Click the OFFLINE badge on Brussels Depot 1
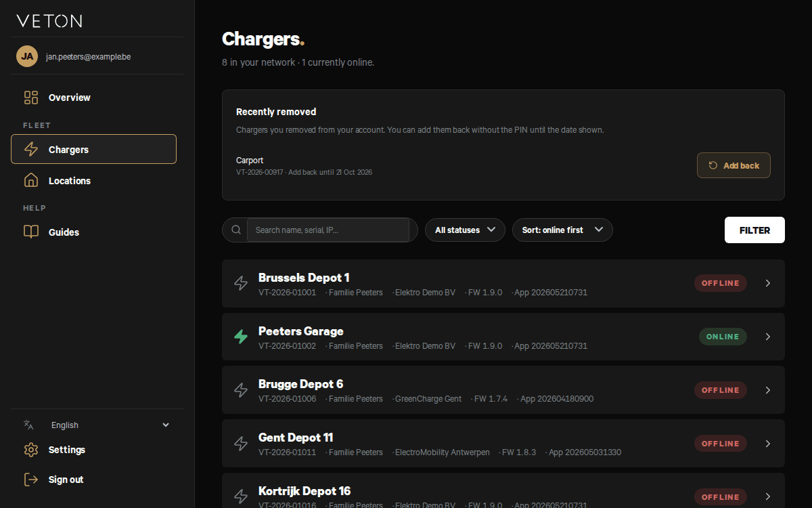 tap(721, 283)
